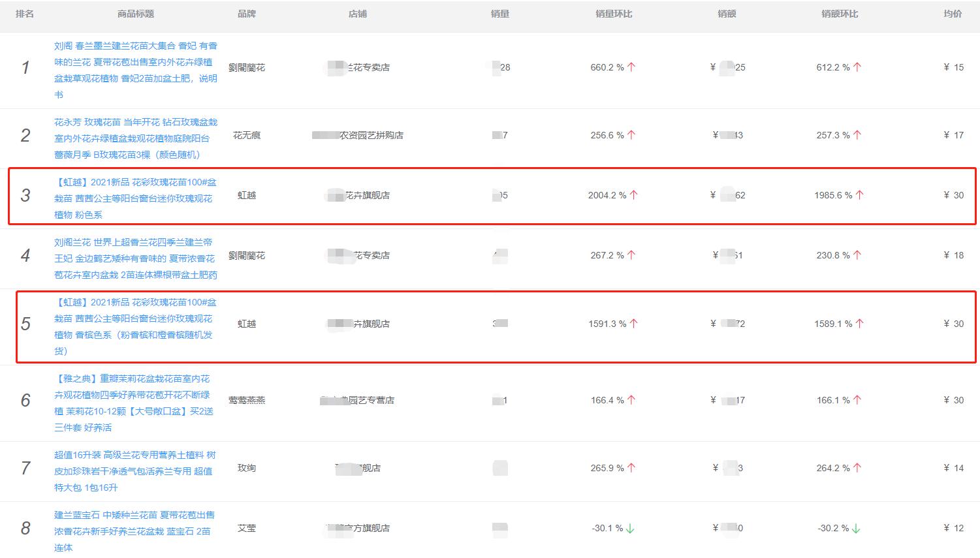
Task: Open the 超值16升装 兰花营养土 product link
Action: (135, 471)
